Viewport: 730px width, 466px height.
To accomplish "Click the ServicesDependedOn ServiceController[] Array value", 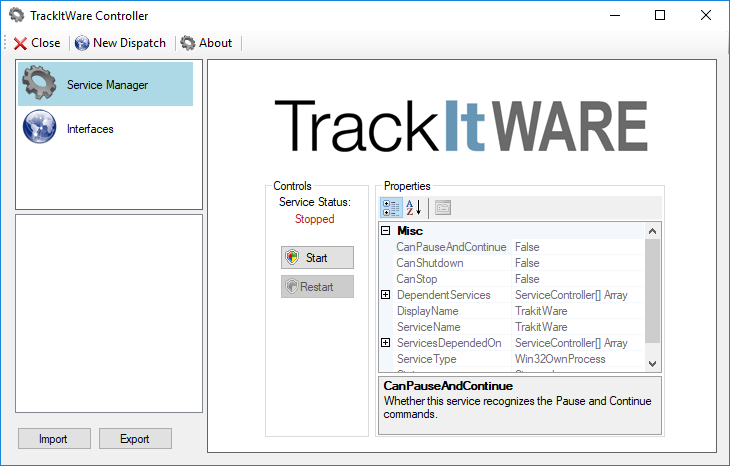I will tap(571, 343).
